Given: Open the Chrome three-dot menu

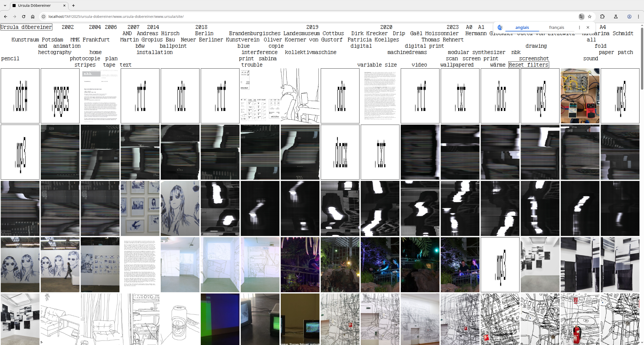Looking at the screenshot, I should 638,17.
